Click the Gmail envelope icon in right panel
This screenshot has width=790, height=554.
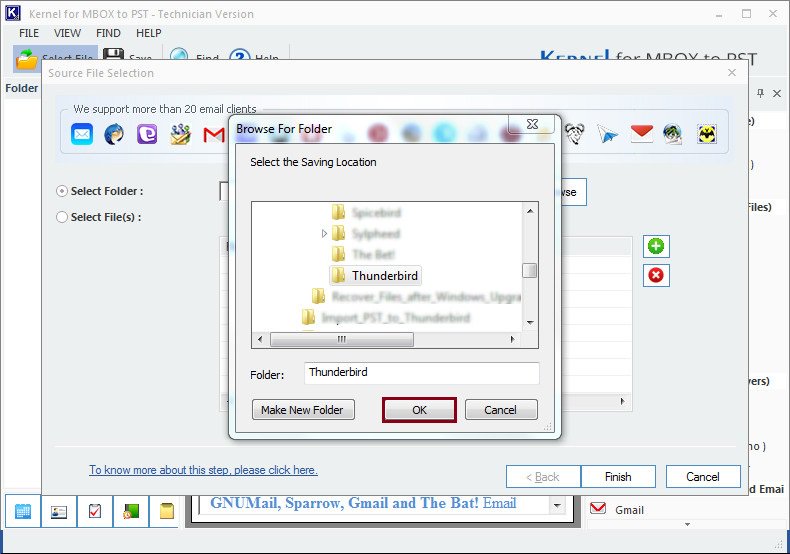(x=598, y=508)
